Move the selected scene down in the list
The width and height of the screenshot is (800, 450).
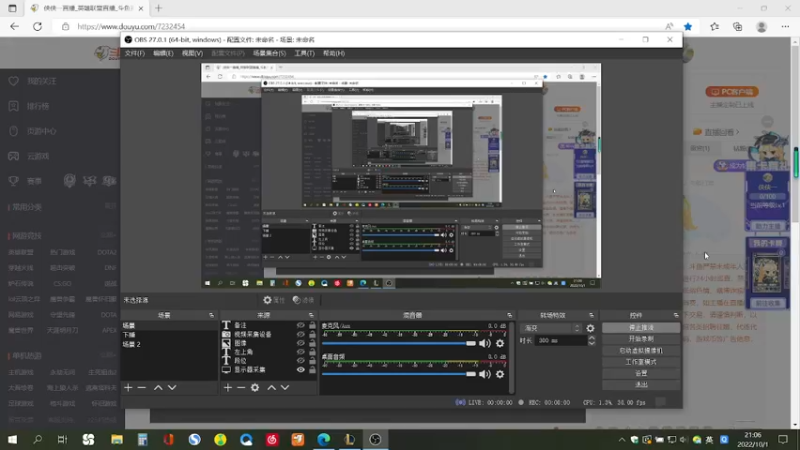pos(172,388)
